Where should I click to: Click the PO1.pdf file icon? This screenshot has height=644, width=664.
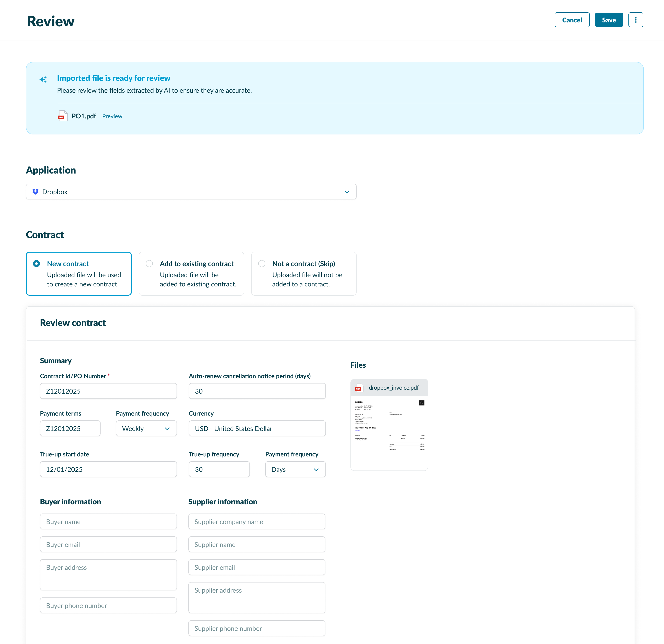(x=62, y=116)
